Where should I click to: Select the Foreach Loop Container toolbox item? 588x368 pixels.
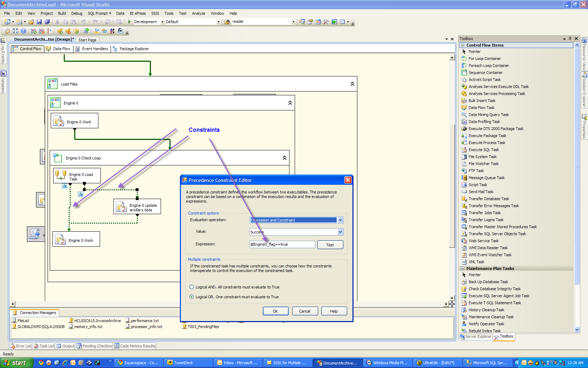489,66
